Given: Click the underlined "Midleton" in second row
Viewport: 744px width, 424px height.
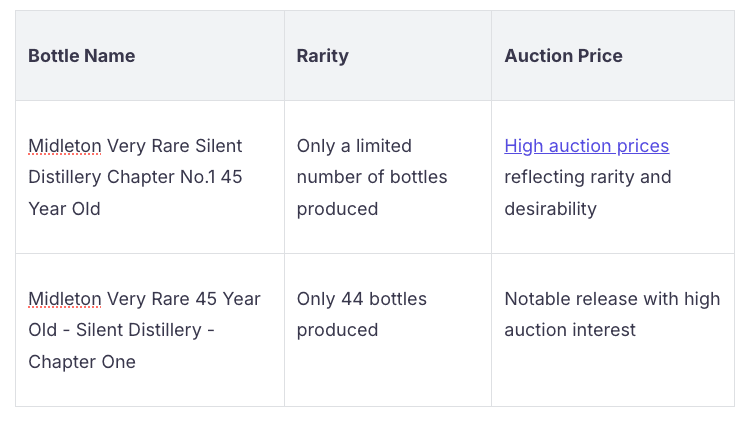Looking at the screenshot, I should point(64,299).
